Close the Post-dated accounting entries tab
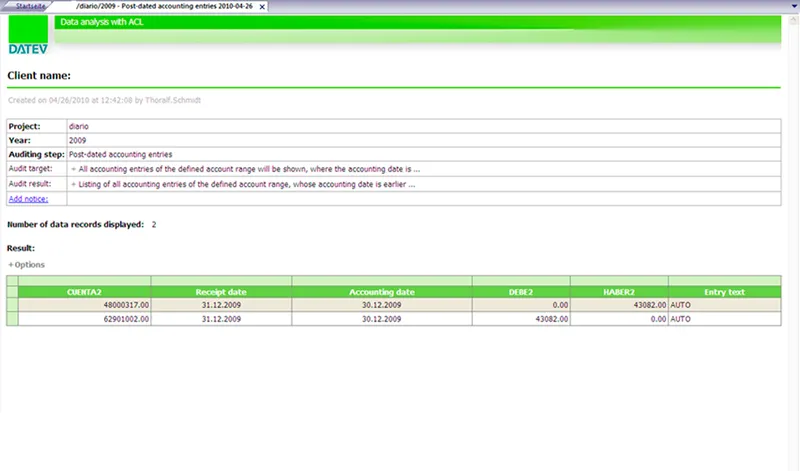Image resolution: width=800 pixels, height=471 pixels. (x=262, y=7)
